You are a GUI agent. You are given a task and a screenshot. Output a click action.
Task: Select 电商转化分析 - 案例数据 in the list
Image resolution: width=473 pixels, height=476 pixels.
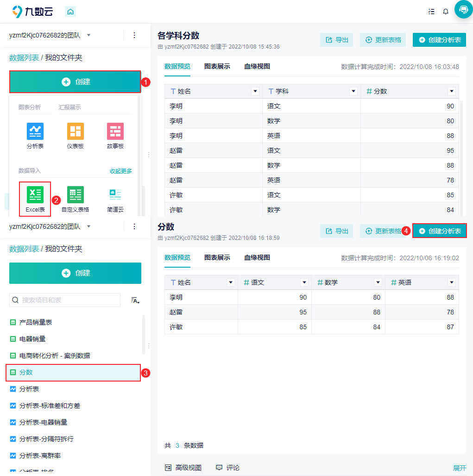[x=55, y=356]
